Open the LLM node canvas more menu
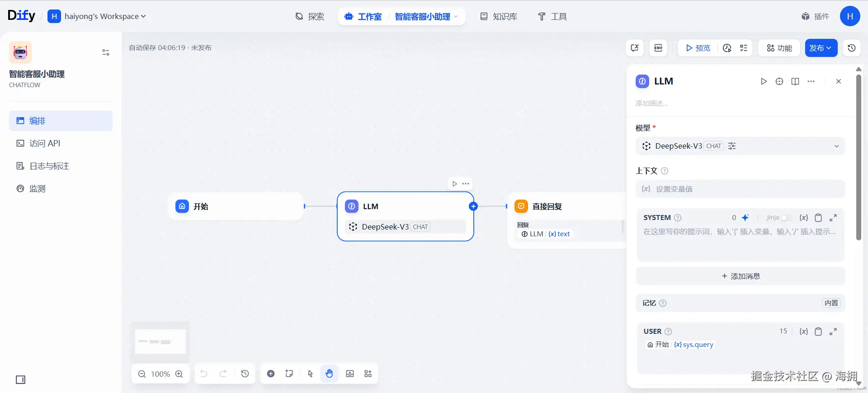This screenshot has width=868, height=393. (x=466, y=184)
